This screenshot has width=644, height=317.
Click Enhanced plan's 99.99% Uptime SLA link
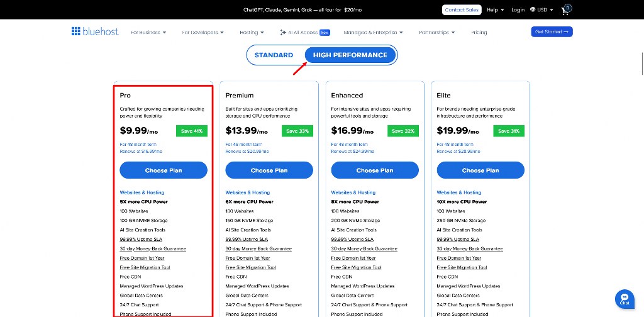(352, 239)
